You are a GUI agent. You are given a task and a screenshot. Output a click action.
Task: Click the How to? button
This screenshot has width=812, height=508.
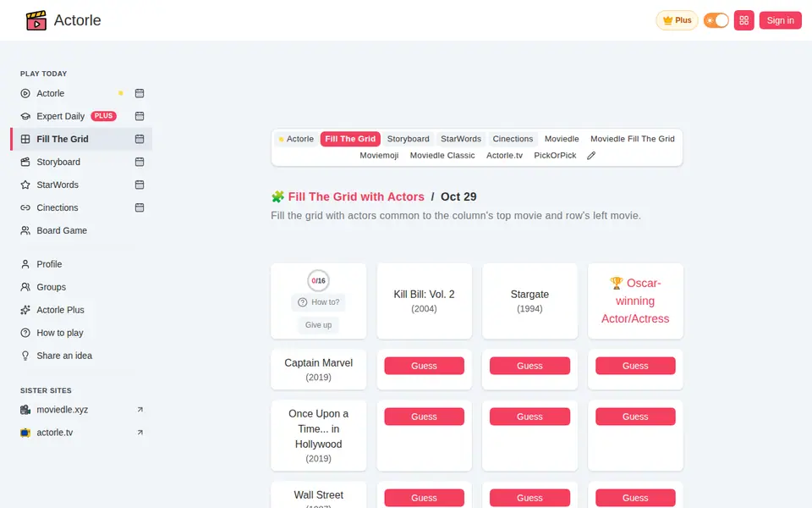319,302
